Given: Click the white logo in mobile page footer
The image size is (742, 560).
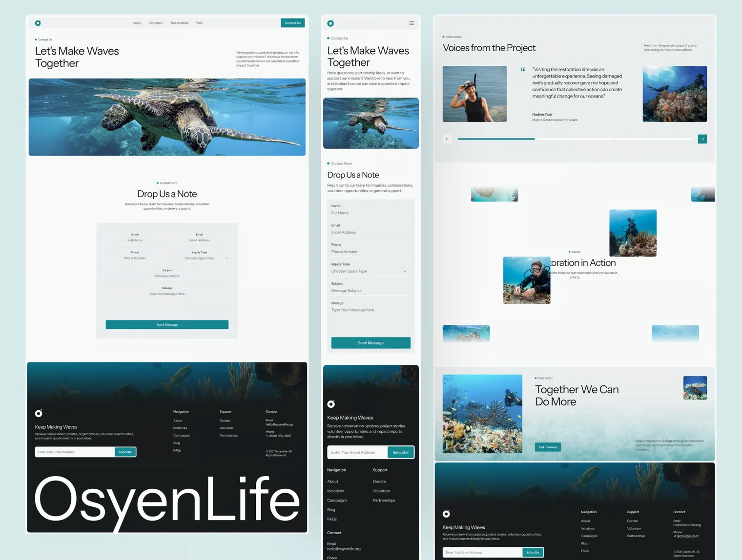Looking at the screenshot, I should 331,404.
